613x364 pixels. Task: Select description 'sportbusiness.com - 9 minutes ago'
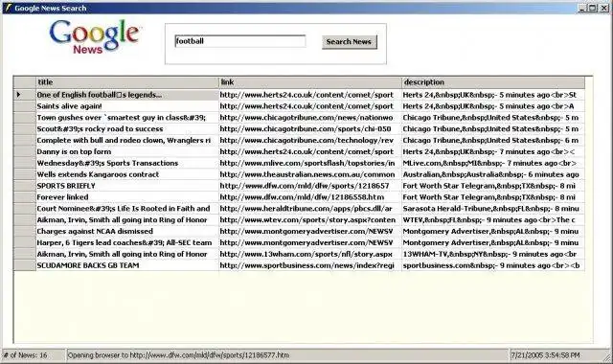click(493, 265)
